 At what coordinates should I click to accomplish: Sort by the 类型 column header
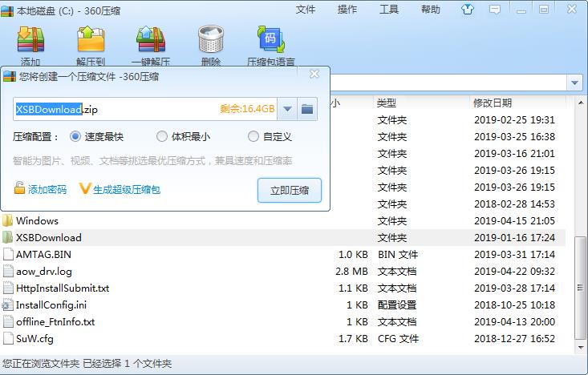click(x=387, y=103)
